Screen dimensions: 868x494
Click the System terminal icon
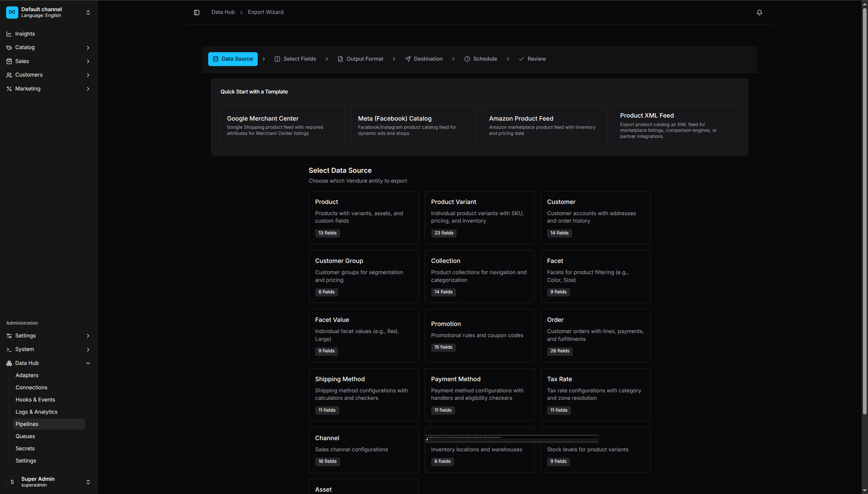tap(9, 349)
